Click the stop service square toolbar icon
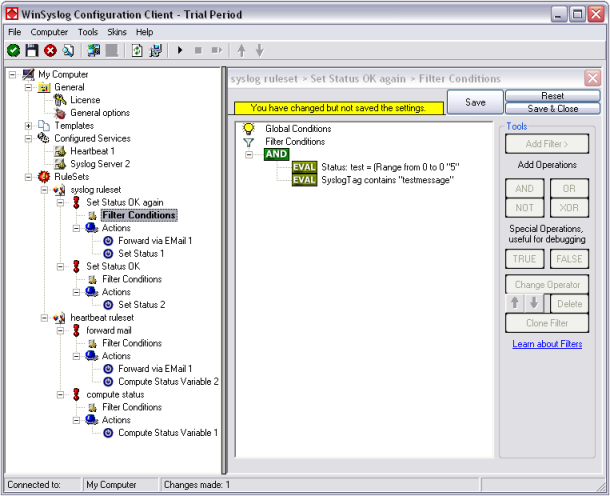Image resolution: width=610 pixels, height=496 pixels. pyautogui.click(x=198, y=50)
